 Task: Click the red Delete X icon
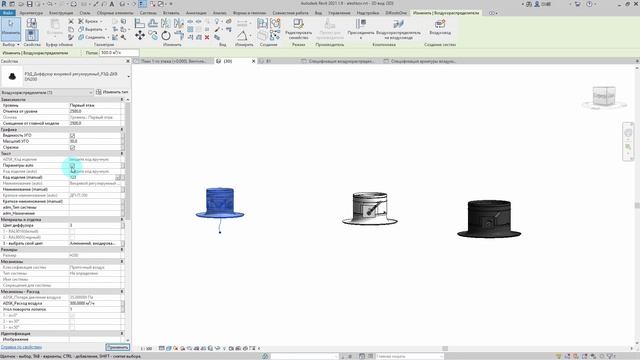click(x=207, y=37)
